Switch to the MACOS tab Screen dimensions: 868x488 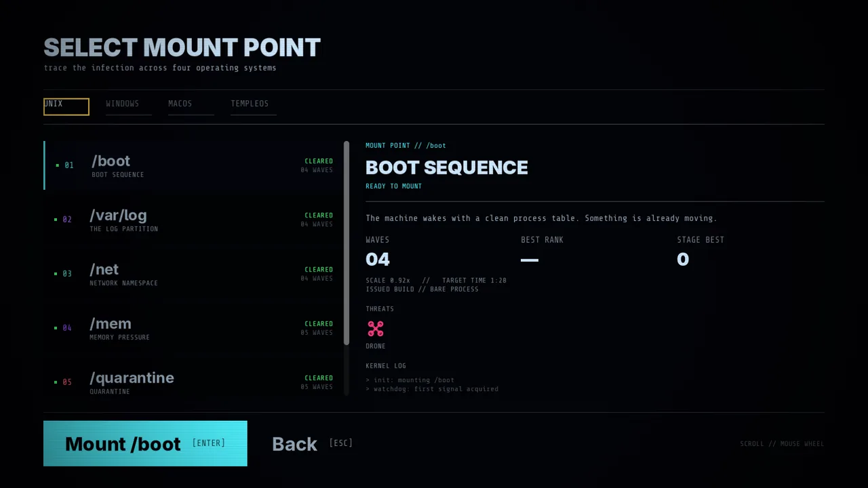(191, 107)
